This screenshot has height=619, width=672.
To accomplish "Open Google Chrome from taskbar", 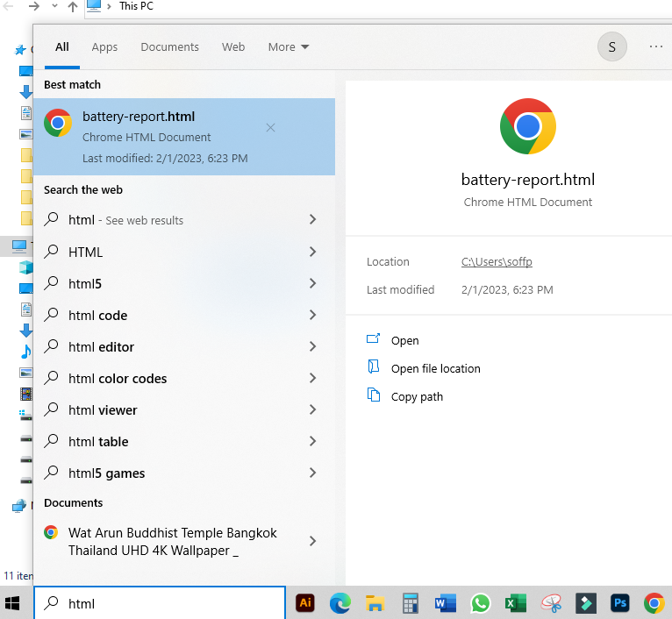I will click(654, 603).
